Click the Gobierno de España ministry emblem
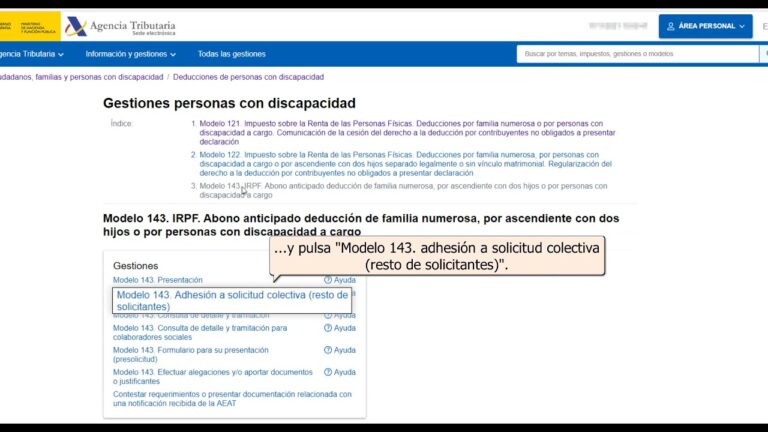The width and height of the screenshot is (768, 432). (30, 26)
